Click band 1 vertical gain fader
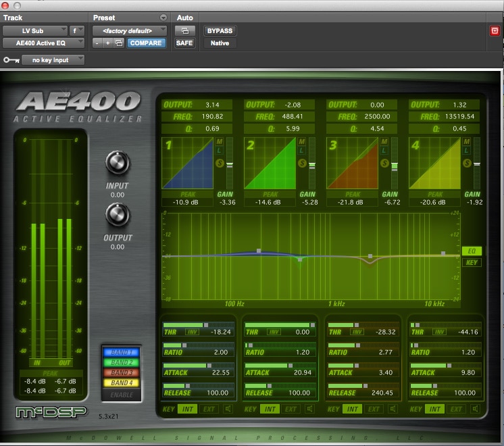The width and height of the screenshot is (504, 446). pos(230,163)
